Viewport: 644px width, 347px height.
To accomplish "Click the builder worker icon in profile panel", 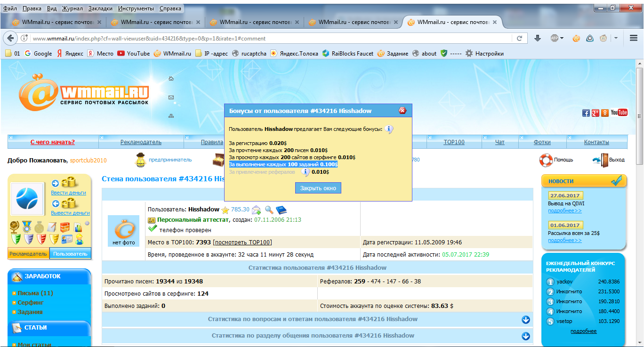I will pyautogui.click(x=80, y=239).
